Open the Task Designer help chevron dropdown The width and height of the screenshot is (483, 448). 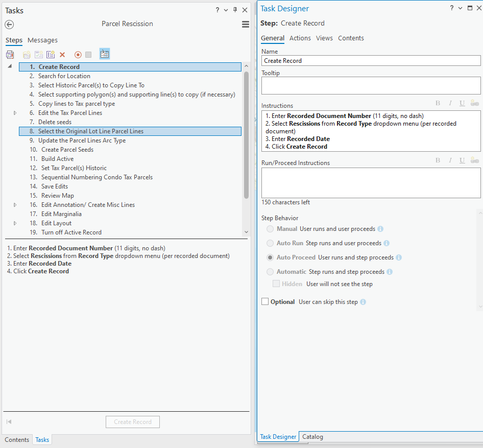(460, 8)
